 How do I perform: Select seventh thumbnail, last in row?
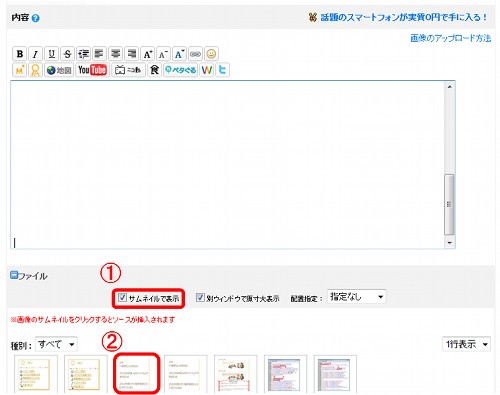point(335,374)
